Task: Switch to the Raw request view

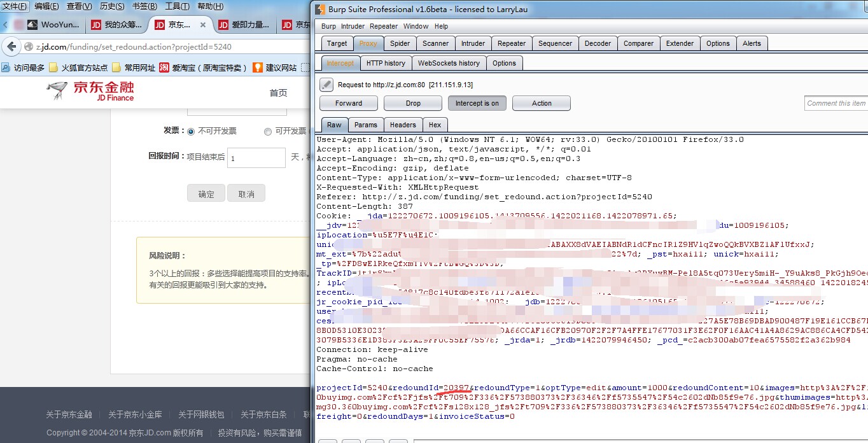Action: pyautogui.click(x=334, y=125)
